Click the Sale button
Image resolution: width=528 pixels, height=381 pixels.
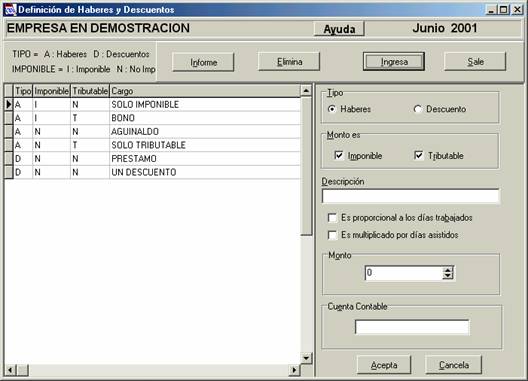(x=475, y=62)
